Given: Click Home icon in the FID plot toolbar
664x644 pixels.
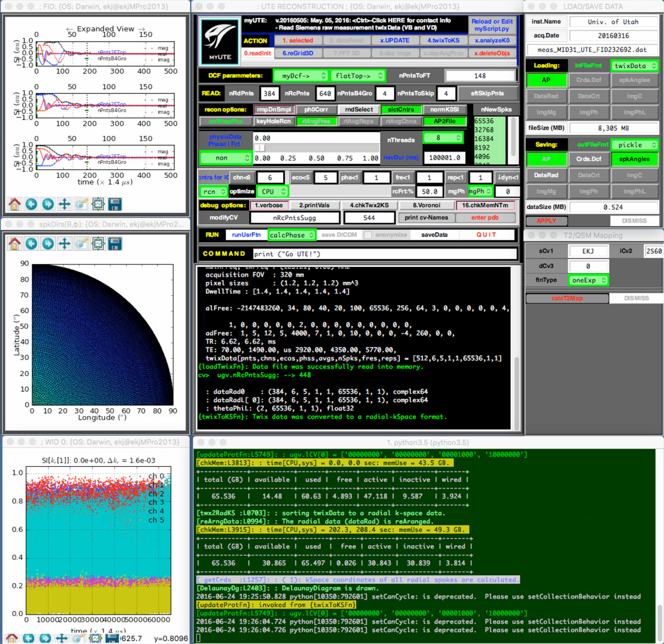Looking at the screenshot, I should pos(14,204).
